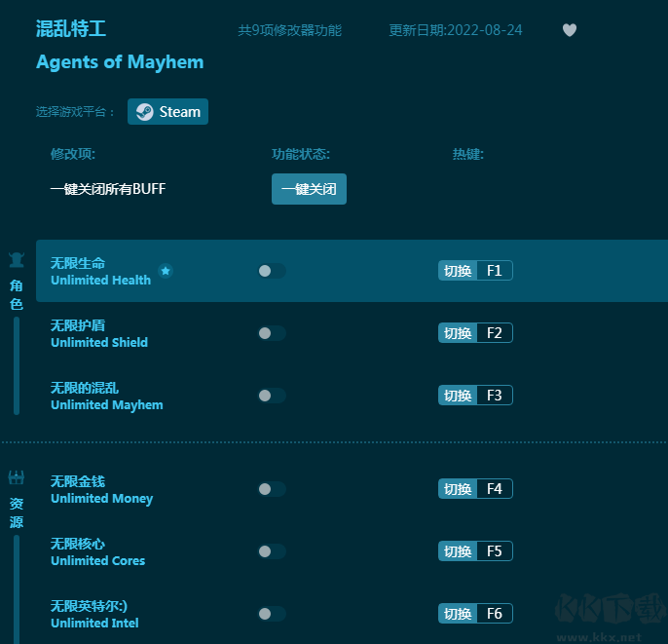This screenshot has width=668, height=644.
Task: Switch on Unlimited Intel toggle
Action: tap(272, 614)
